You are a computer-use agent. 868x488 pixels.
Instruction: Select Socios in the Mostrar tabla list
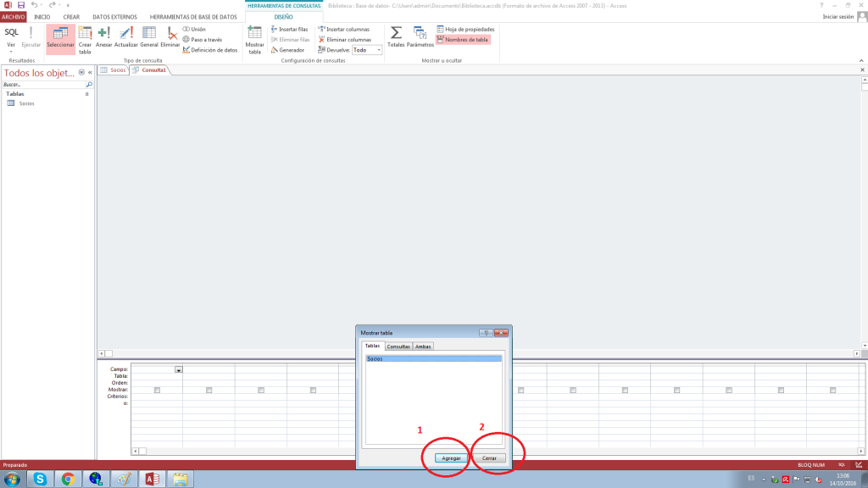point(433,358)
